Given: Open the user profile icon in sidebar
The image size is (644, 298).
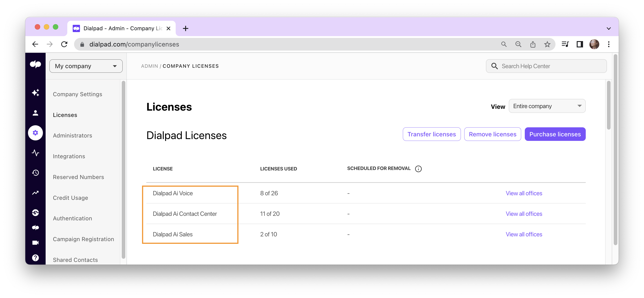Looking at the screenshot, I should 35,113.
